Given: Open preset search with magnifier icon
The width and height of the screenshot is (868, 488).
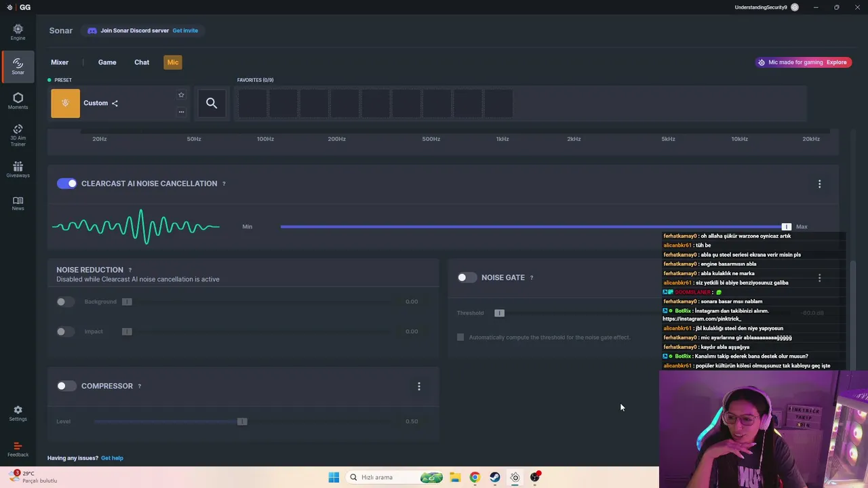Looking at the screenshot, I should point(212,103).
